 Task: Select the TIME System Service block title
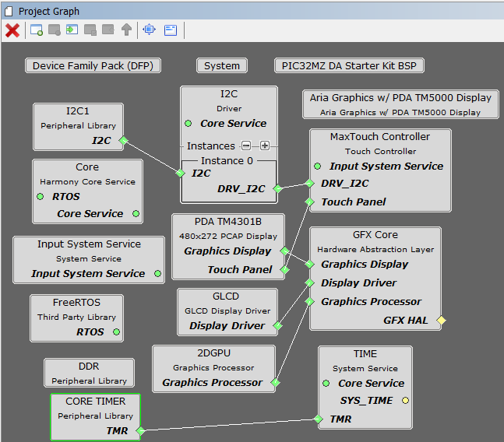point(365,354)
